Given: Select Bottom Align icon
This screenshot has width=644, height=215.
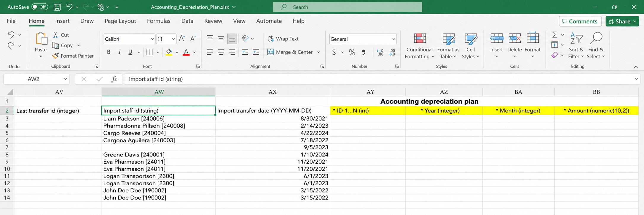Looking at the screenshot, I should 232,39.
